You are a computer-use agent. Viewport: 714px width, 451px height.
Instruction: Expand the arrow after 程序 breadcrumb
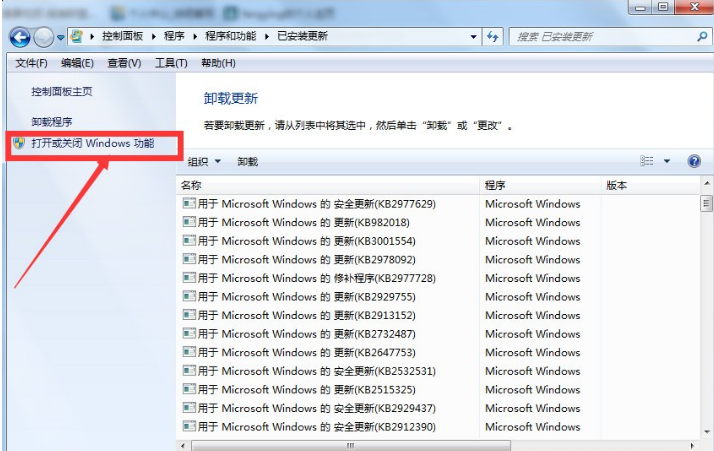click(195, 36)
